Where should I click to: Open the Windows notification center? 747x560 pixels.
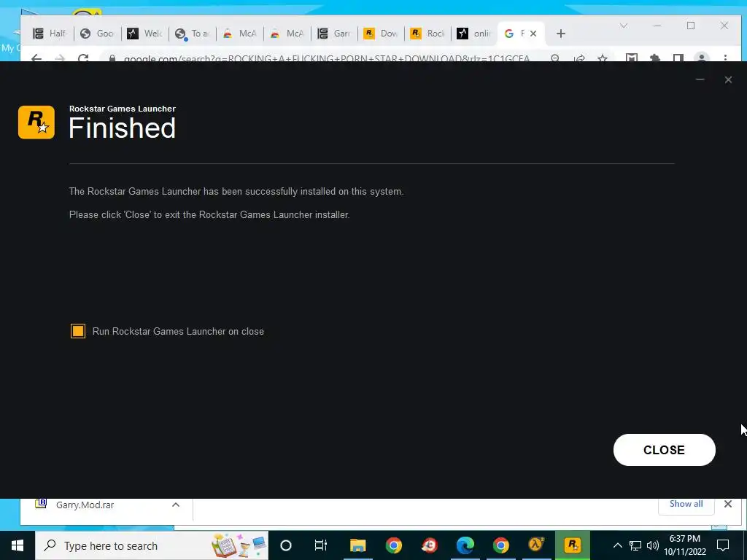723,545
